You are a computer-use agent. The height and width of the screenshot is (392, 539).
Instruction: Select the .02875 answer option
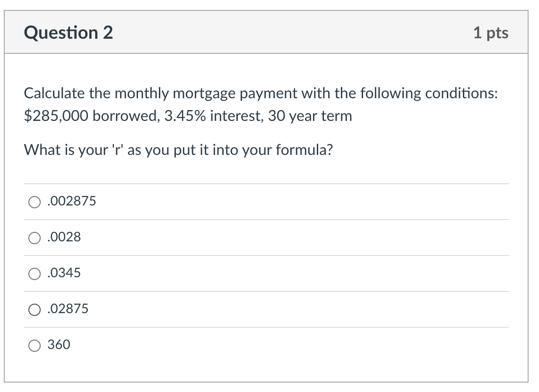pos(34,310)
